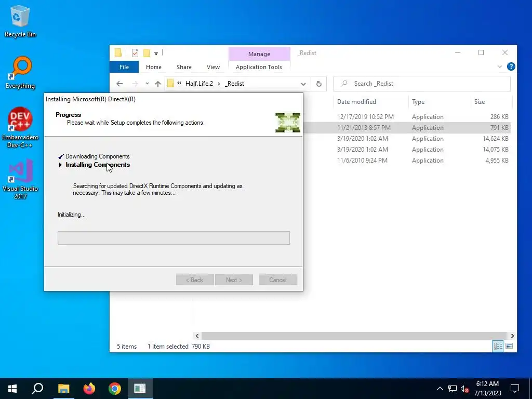Click the muted volume tray icon
532x399 pixels.
pyautogui.click(x=465, y=389)
